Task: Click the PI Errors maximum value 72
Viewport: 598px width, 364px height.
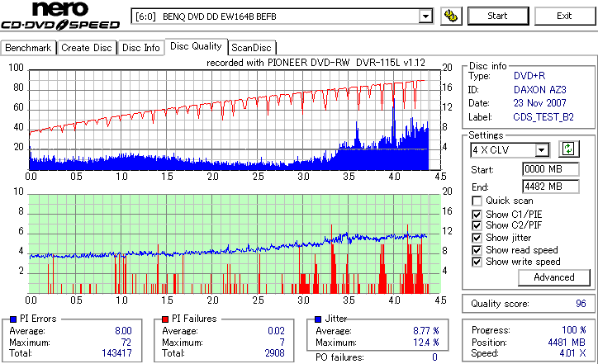Action: pyautogui.click(x=126, y=343)
